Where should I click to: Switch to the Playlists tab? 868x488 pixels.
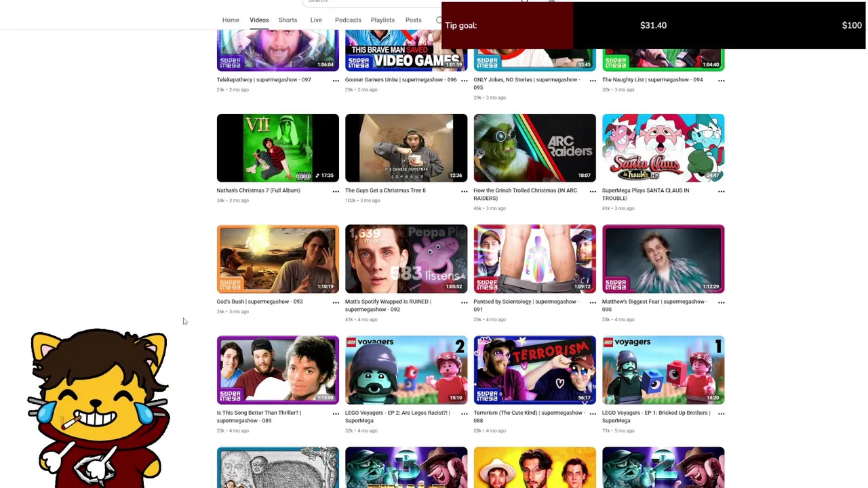tap(382, 20)
